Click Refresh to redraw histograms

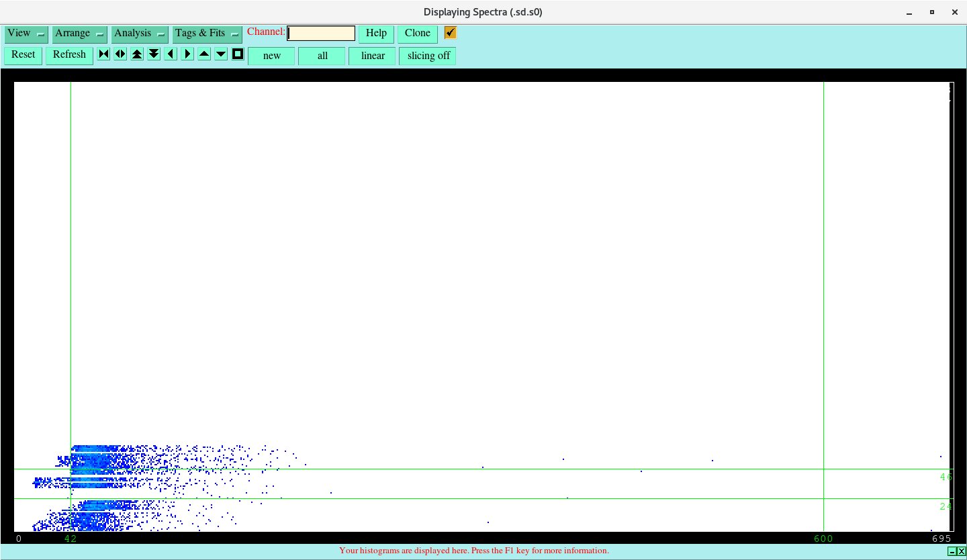pyautogui.click(x=69, y=54)
